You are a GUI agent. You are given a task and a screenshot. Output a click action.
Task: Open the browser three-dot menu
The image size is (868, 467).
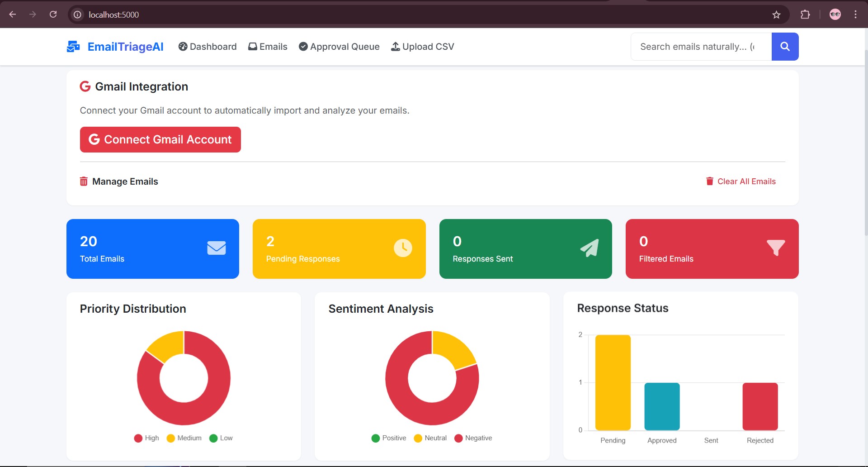(x=855, y=14)
